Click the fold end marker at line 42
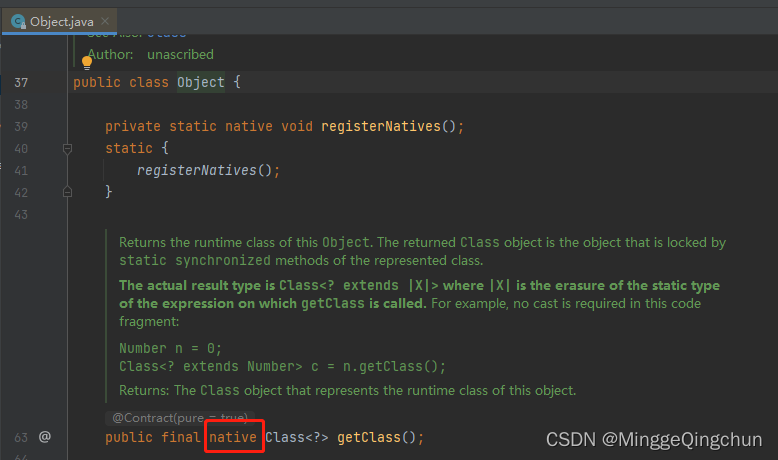This screenshot has height=460, width=778. (x=67, y=192)
